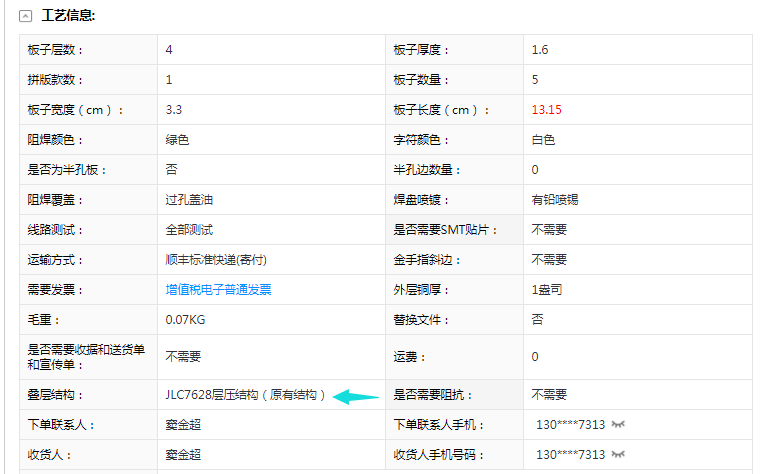The image size is (766, 474).
Task: Click the cyan arrow beside 叠层结构
Action: 355,396
